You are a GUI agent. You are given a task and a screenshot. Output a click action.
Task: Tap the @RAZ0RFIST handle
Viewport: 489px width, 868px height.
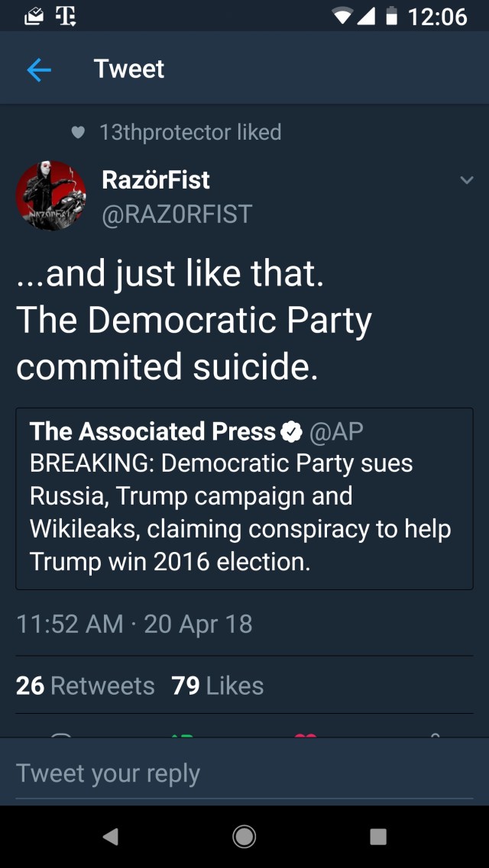click(x=176, y=215)
